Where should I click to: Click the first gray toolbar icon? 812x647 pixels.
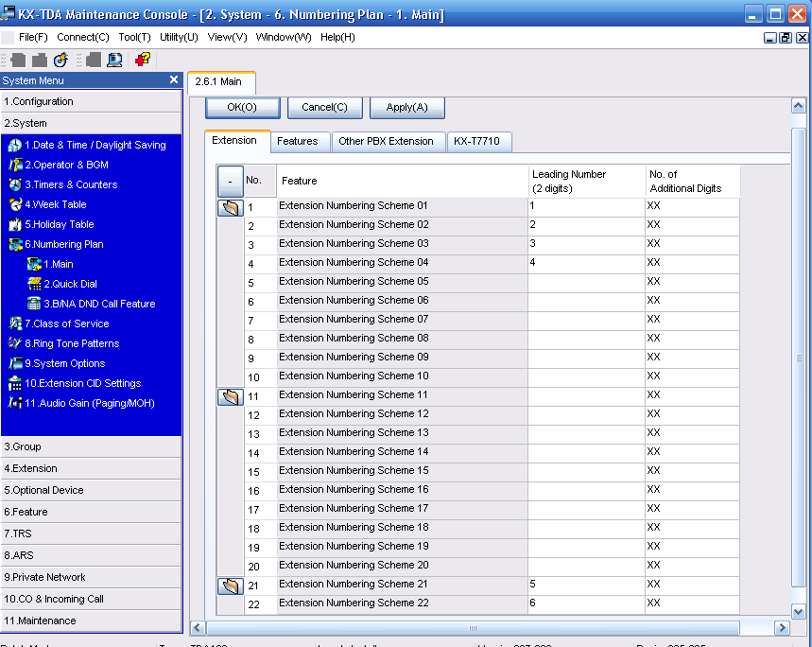(18, 61)
